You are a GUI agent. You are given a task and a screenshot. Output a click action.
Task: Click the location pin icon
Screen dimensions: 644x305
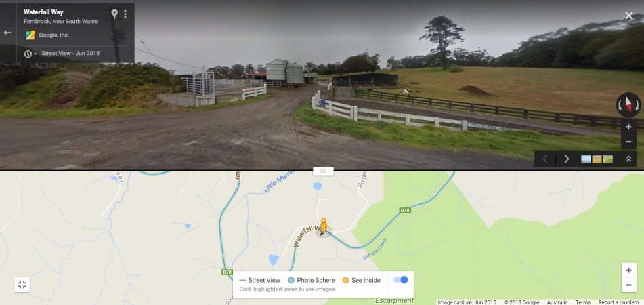(114, 14)
